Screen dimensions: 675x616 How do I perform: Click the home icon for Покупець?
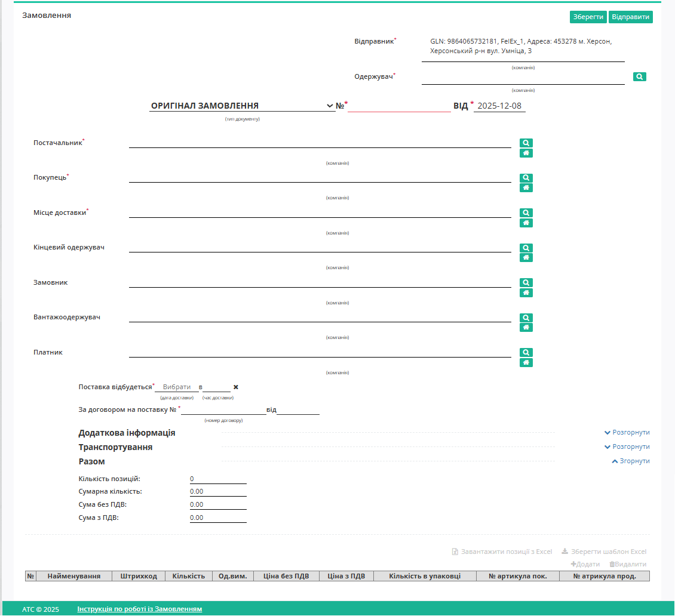(526, 188)
